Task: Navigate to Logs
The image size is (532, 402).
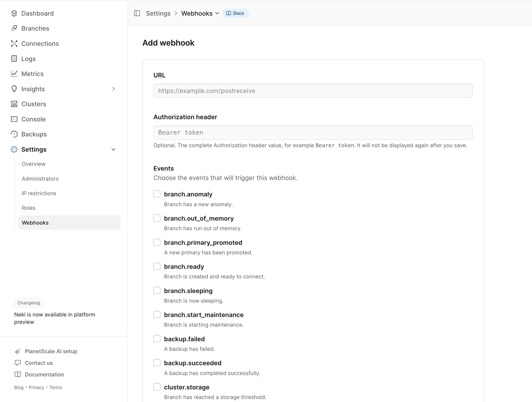Action: pos(29,59)
